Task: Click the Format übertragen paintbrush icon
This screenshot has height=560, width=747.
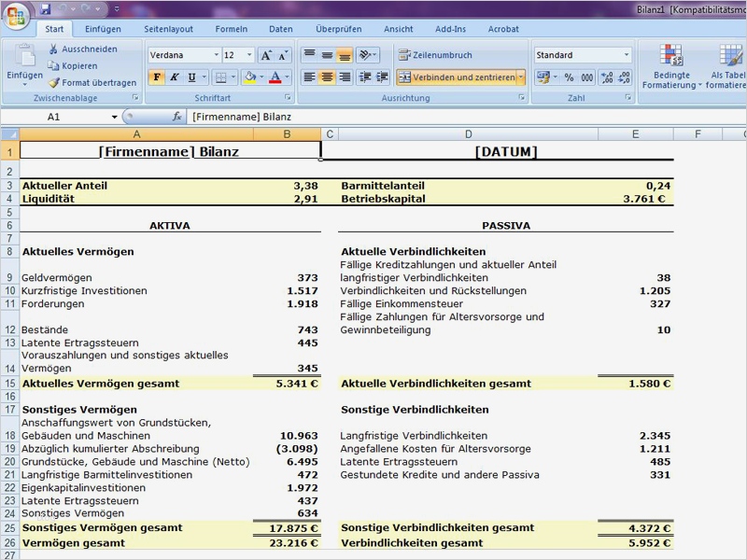Action: click(53, 82)
